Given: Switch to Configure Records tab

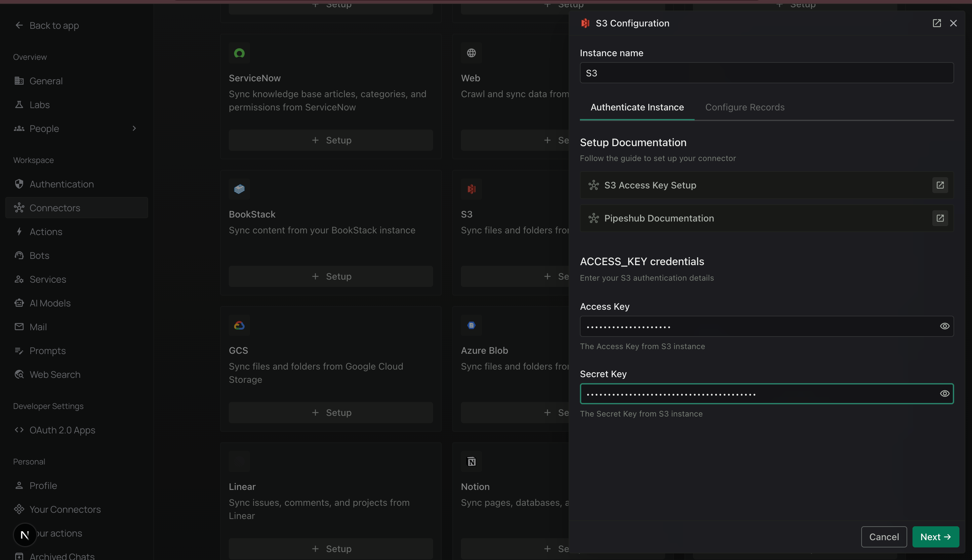Looking at the screenshot, I should point(745,107).
